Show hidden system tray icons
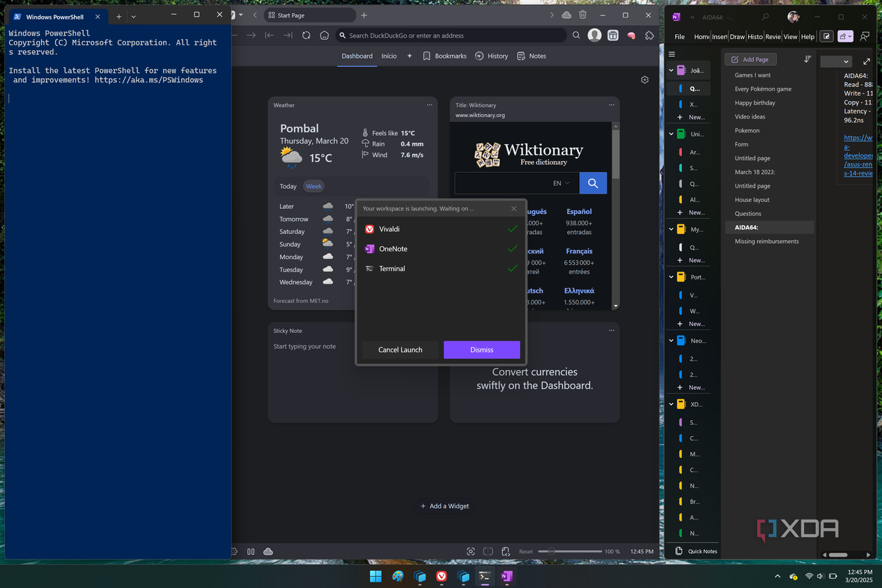Viewport: 882px width, 588px height. coord(777,576)
